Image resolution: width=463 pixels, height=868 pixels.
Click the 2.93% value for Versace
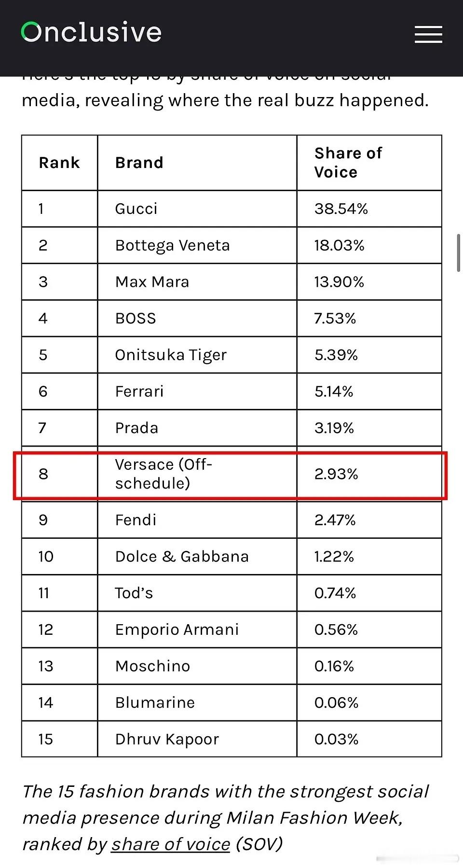(336, 474)
